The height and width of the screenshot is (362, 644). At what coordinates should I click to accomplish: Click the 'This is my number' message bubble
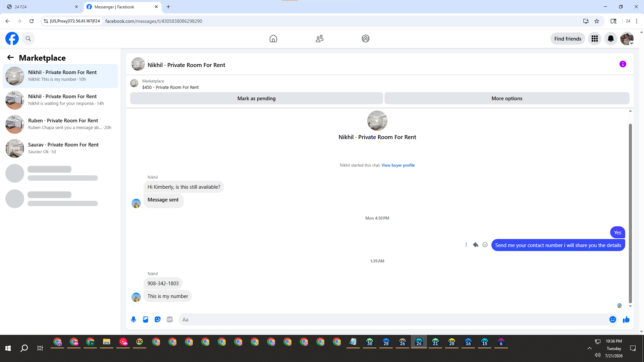(168, 296)
